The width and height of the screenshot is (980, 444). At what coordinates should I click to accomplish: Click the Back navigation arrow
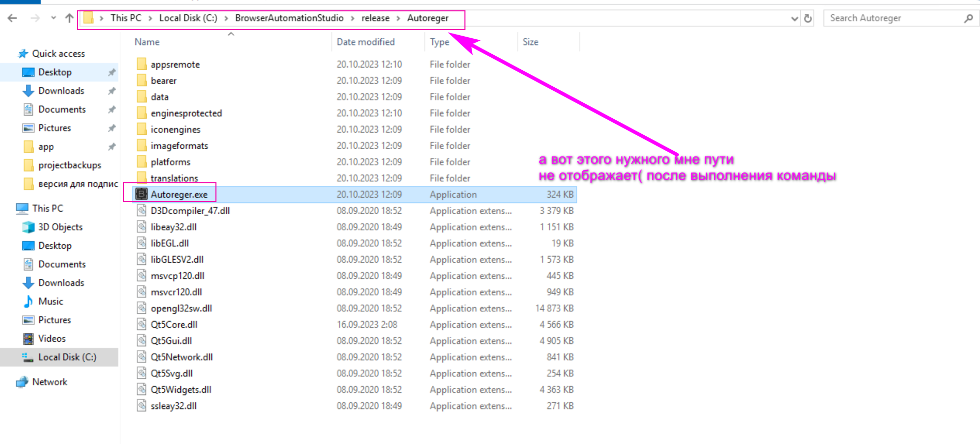tap(12, 18)
